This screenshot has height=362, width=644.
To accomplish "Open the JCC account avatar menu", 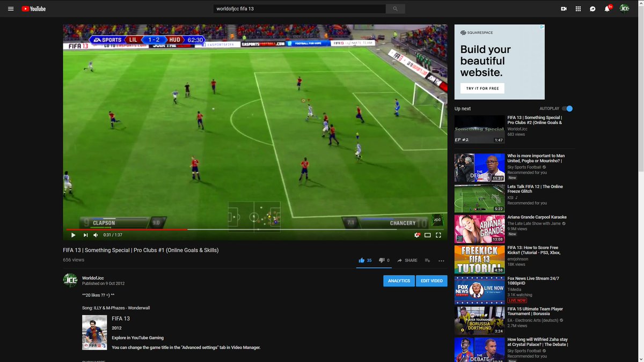I will (x=624, y=9).
